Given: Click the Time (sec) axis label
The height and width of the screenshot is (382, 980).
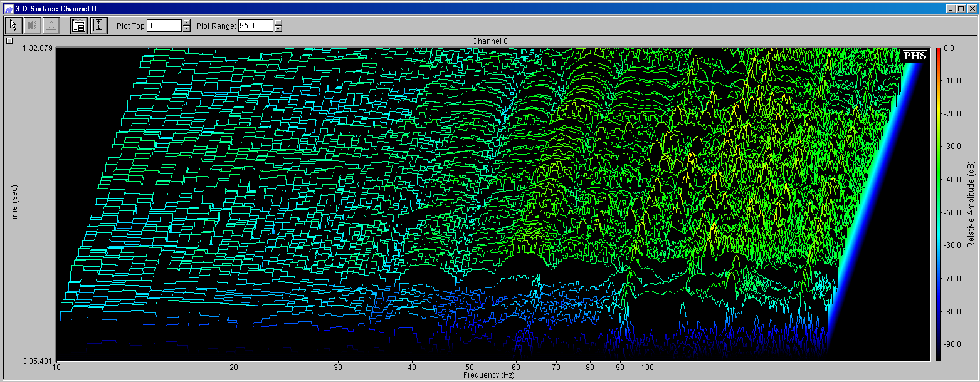Looking at the screenshot, I should click(x=14, y=204).
